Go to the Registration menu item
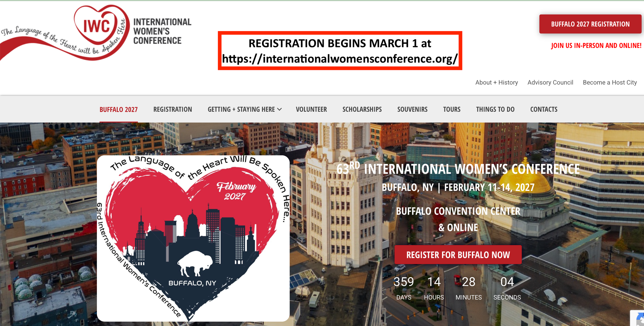The height and width of the screenshot is (326, 644). (173, 109)
